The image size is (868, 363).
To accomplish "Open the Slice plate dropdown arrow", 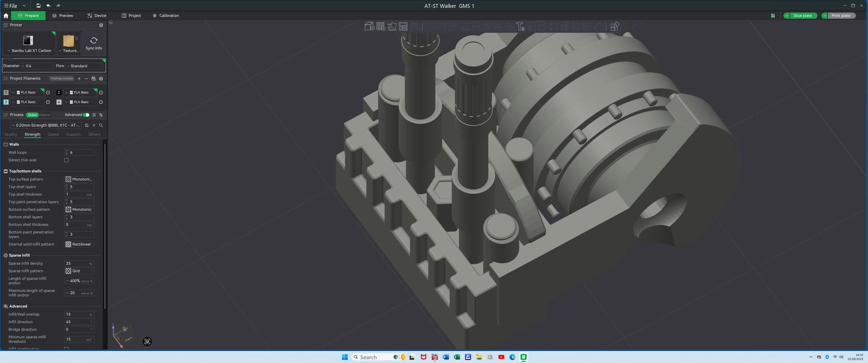I will (787, 16).
